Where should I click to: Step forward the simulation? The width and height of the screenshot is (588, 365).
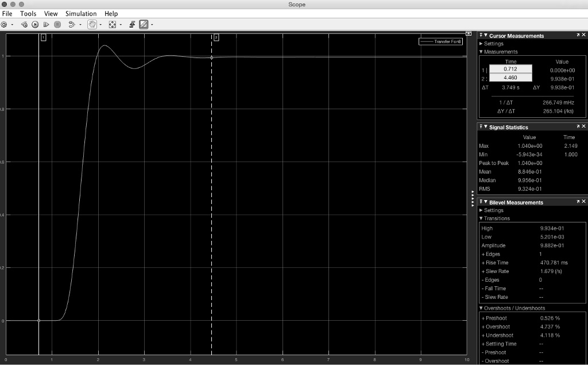(46, 24)
